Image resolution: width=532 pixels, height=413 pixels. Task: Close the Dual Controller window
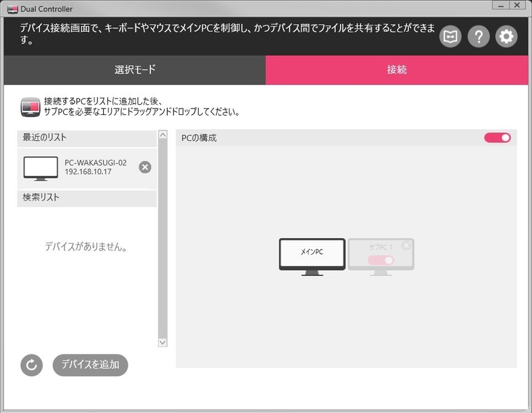click(517, 5)
